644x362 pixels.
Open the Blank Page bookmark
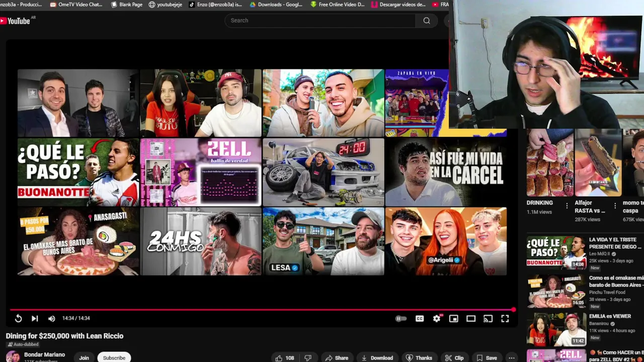click(127, 5)
